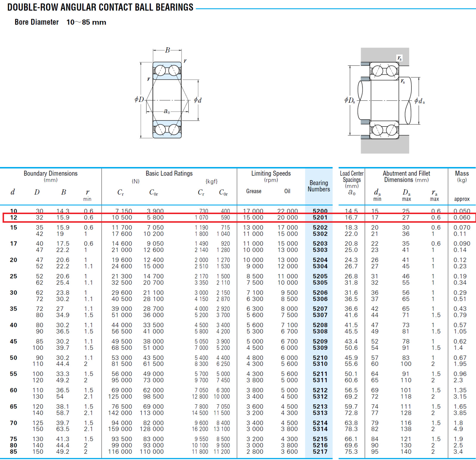This screenshot has height=460, width=476.
Task: Click the mounted bearing abutment diagram with gray housing
Action: (x=385, y=101)
